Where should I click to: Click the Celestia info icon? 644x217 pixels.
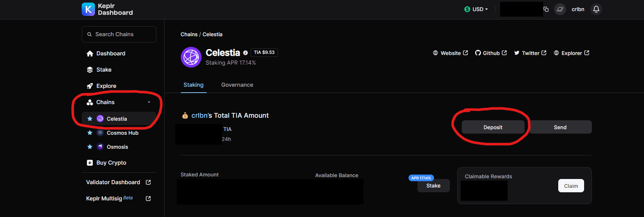[x=245, y=53]
